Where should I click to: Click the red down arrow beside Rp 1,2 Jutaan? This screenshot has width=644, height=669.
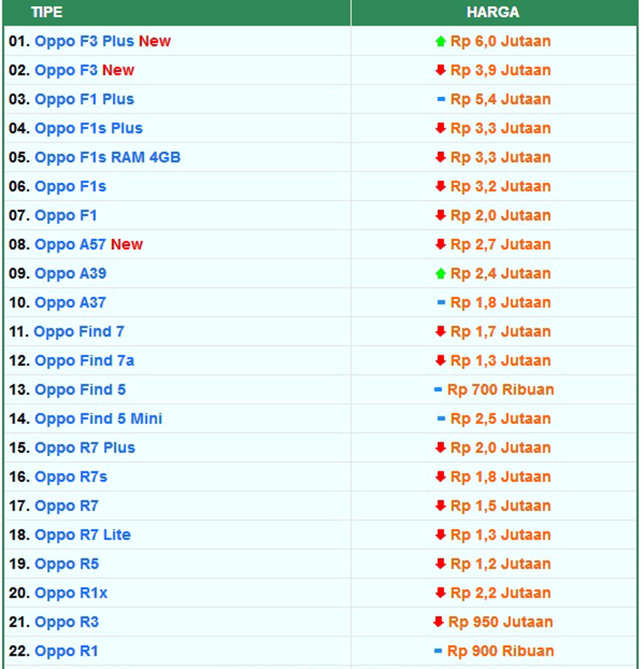[x=440, y=564]
